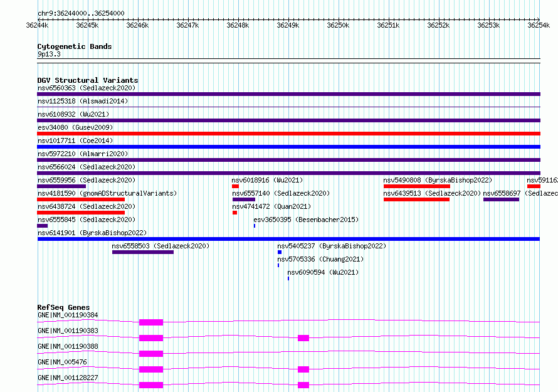Click the red nsv5490808 variant bar
Viewport: 558px width, 392px height.
[417, 186]
